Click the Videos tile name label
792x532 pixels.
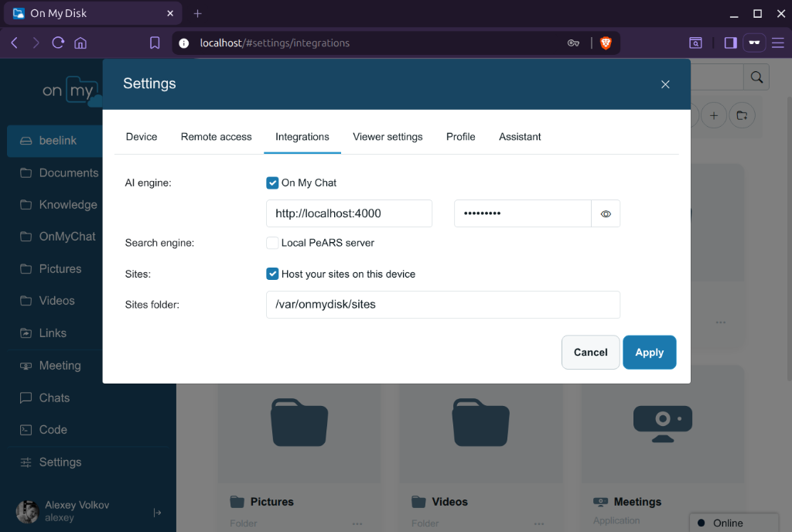click(x=449, y=502)
